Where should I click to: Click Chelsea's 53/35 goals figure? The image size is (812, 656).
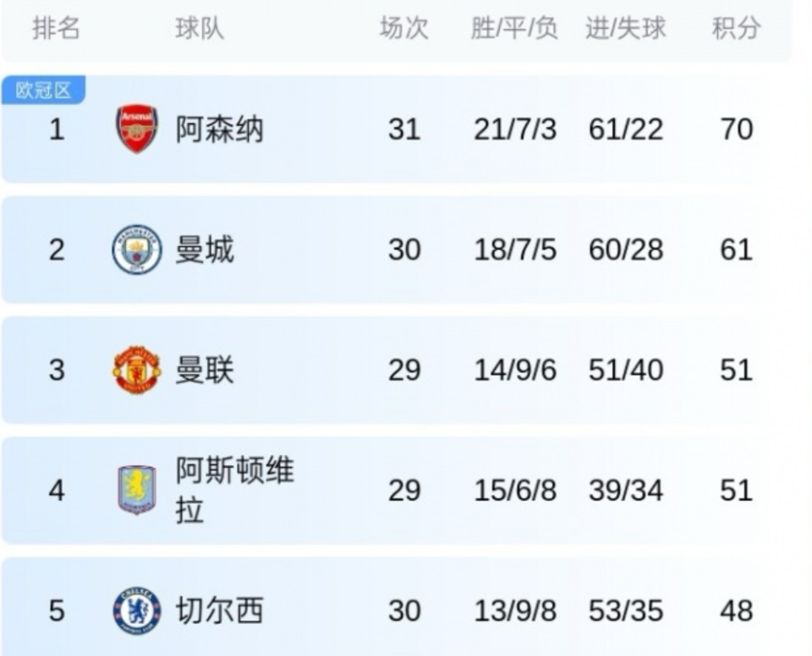point(625,610)
